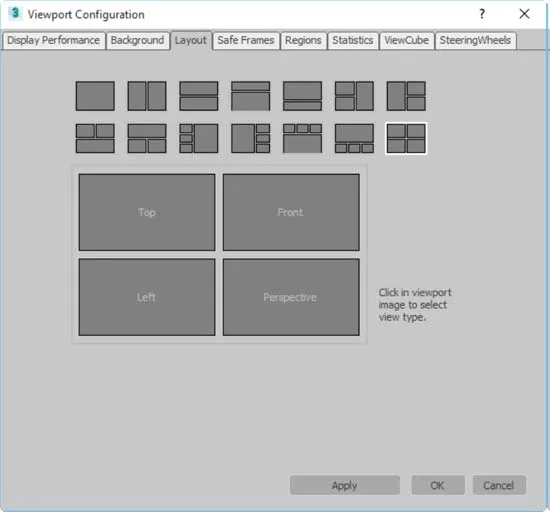Pick layout with two top, wide bottom
Viewport: 550px width, 512px height.
[95, 138]
